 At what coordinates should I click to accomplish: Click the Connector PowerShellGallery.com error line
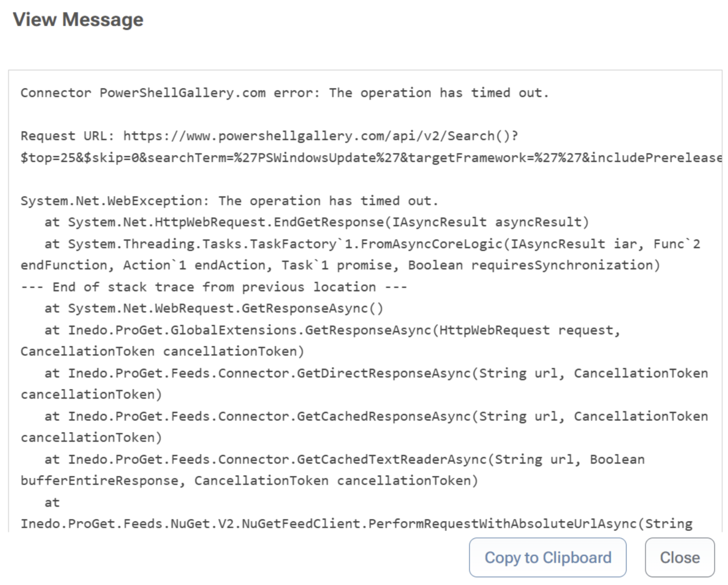click(284, 93)
